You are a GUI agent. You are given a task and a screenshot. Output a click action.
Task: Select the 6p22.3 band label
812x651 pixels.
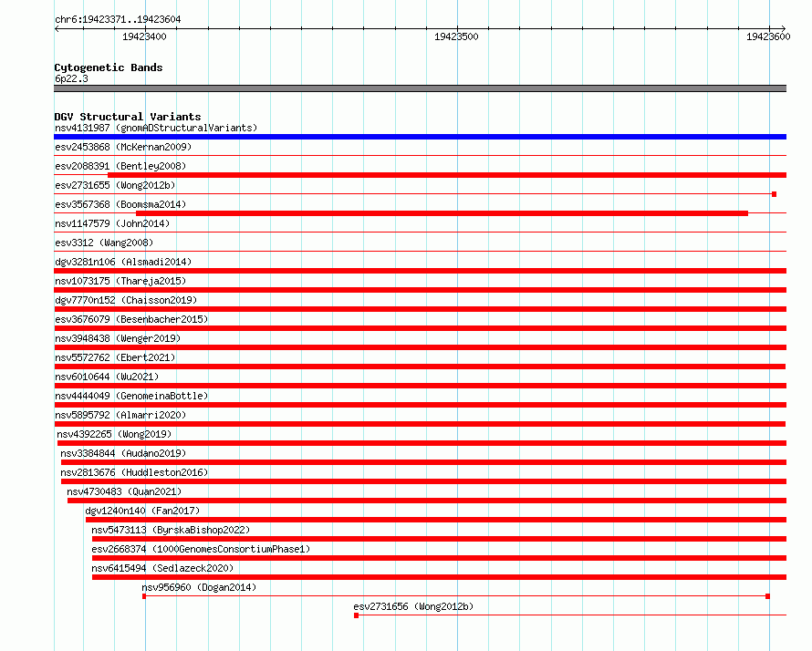[x=71, y=78]
